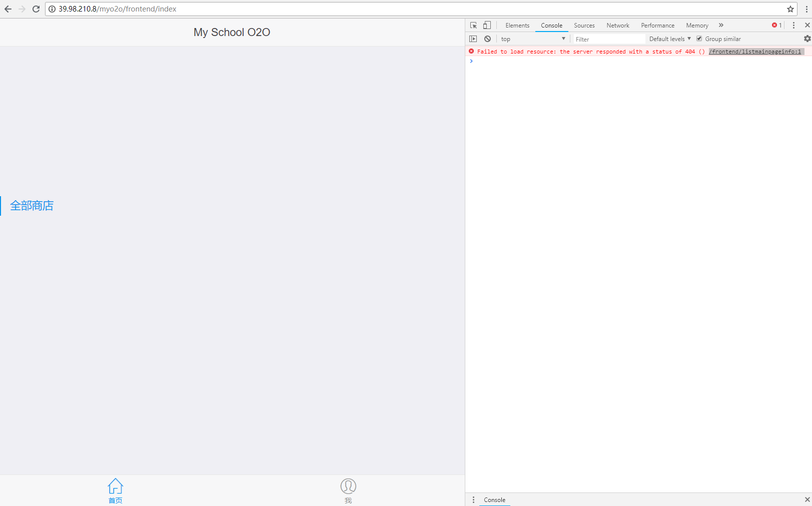Click the 全部商店 link

point(32,206)
